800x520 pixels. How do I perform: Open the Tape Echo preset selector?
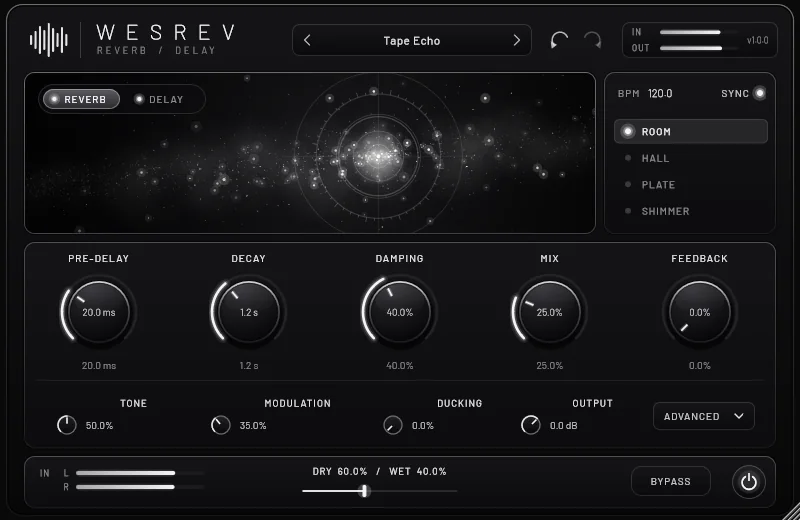412,40
